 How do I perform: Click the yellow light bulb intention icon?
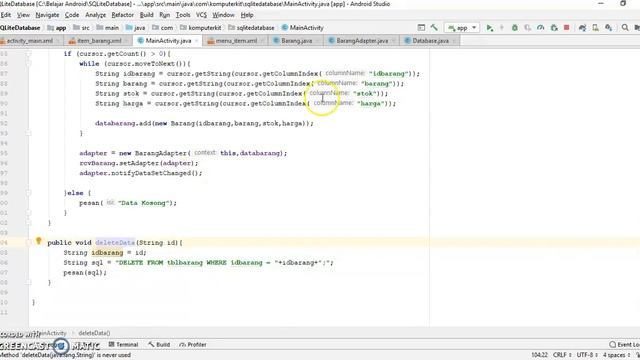click(38, 241)
